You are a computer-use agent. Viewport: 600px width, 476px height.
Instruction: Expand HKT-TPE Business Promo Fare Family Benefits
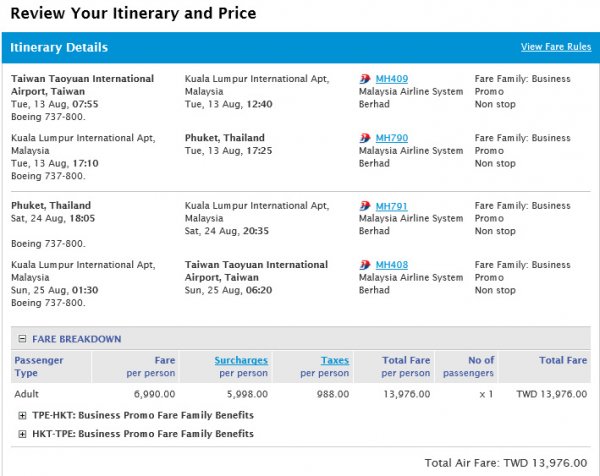pyautogui.click(x=23, y=434)
